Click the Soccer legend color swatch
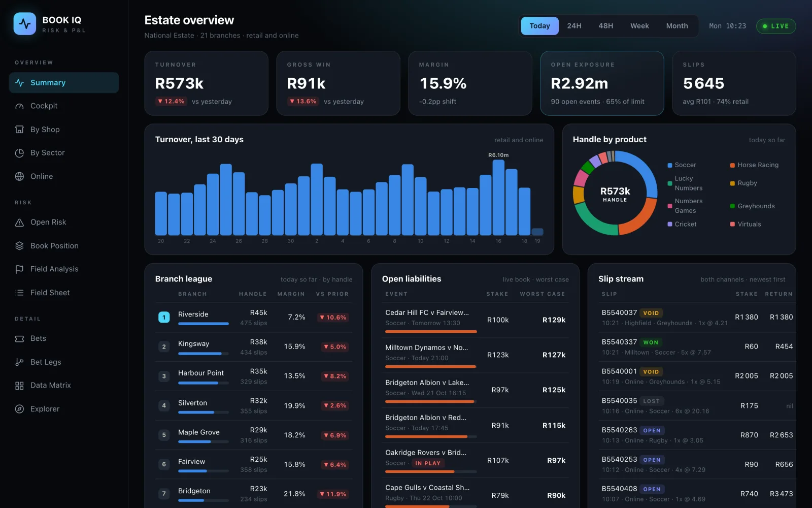This screenshot has width=812, height=508. [670, 166]
